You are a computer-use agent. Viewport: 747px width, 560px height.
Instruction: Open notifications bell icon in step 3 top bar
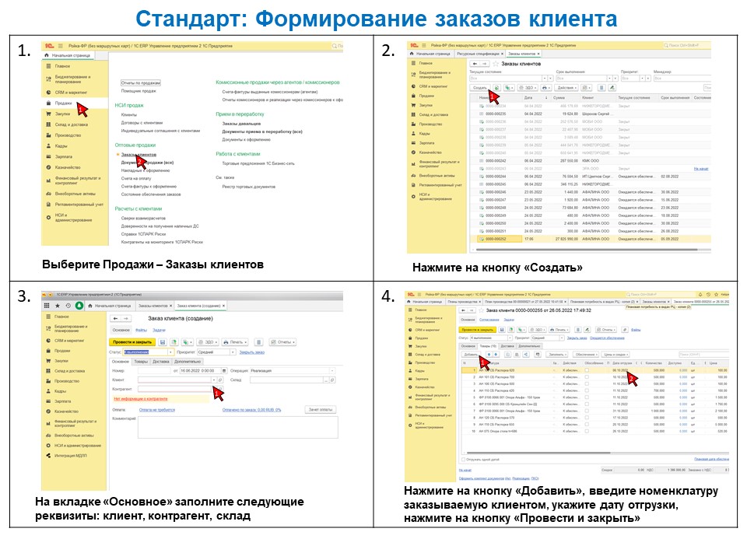[79, 306]
